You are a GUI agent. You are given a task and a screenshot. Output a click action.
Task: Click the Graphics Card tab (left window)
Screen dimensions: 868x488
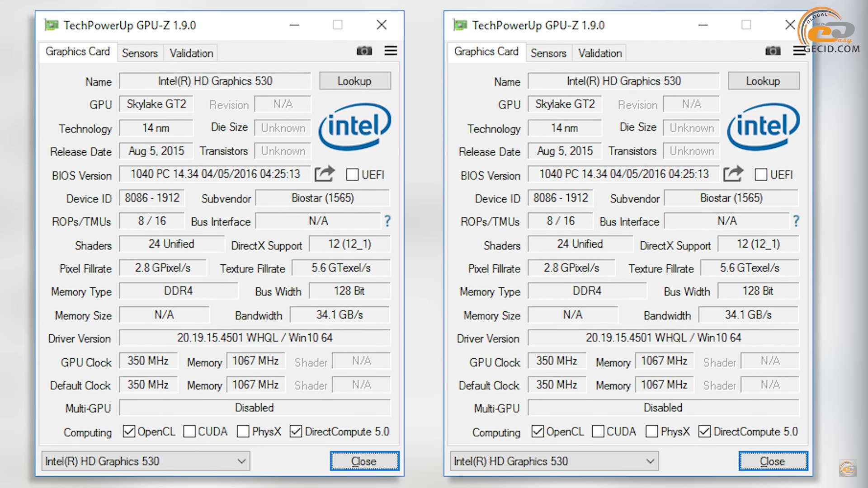78,52
